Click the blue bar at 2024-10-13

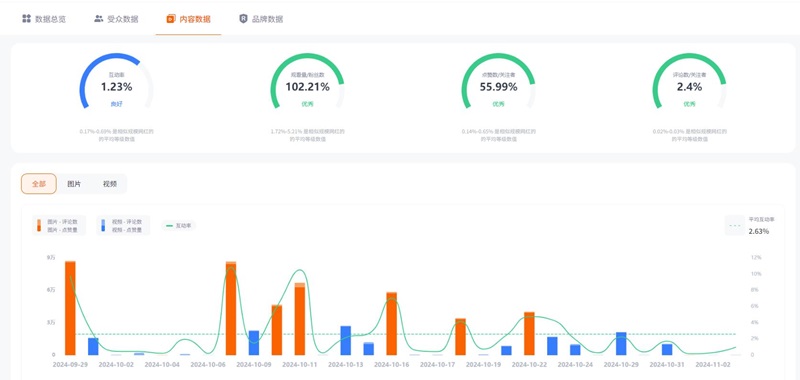(x=346, y=340)
